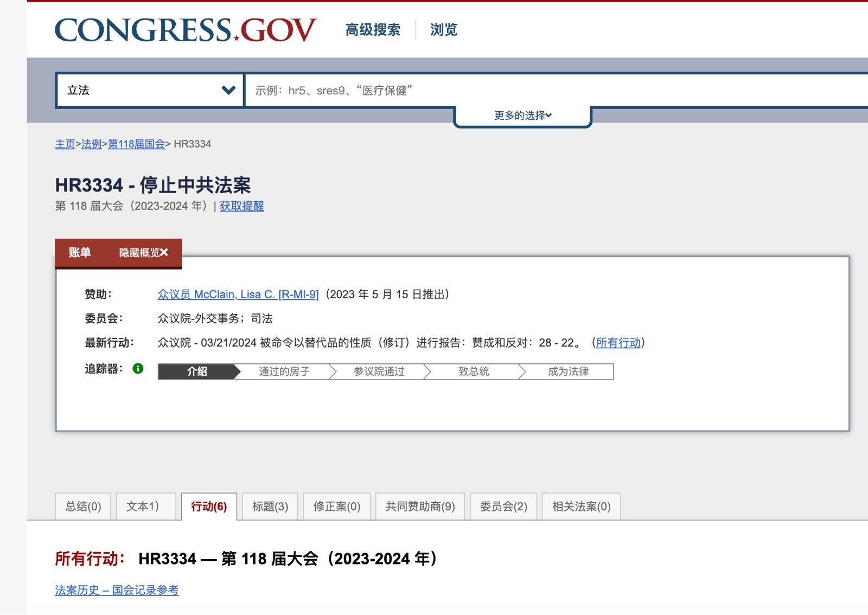Open 高级搜索 in the header
Viewport: 868px width, 615px height.
[x=373, y=30]
